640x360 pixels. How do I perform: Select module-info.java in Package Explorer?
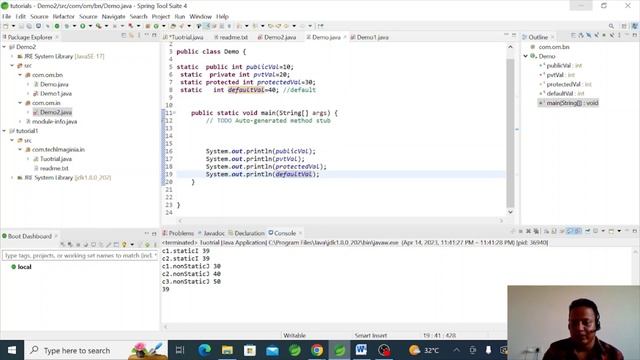pyautogui.click(x=51, y=122)
